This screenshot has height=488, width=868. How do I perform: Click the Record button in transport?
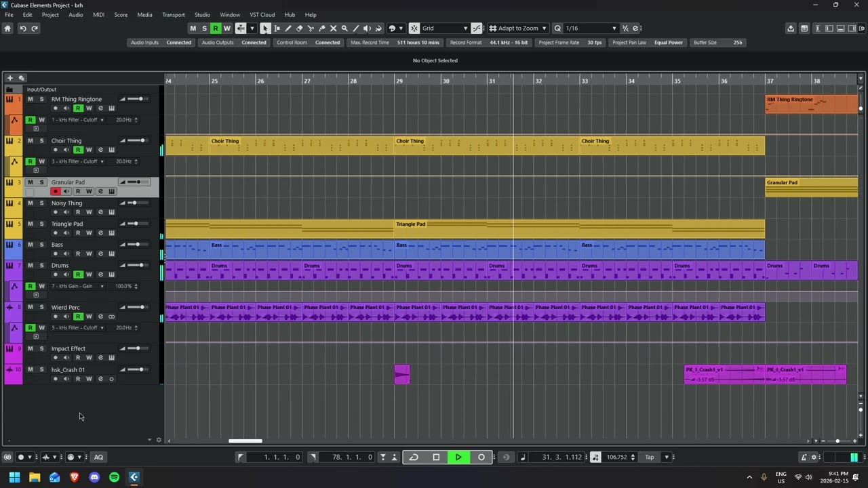481,457
